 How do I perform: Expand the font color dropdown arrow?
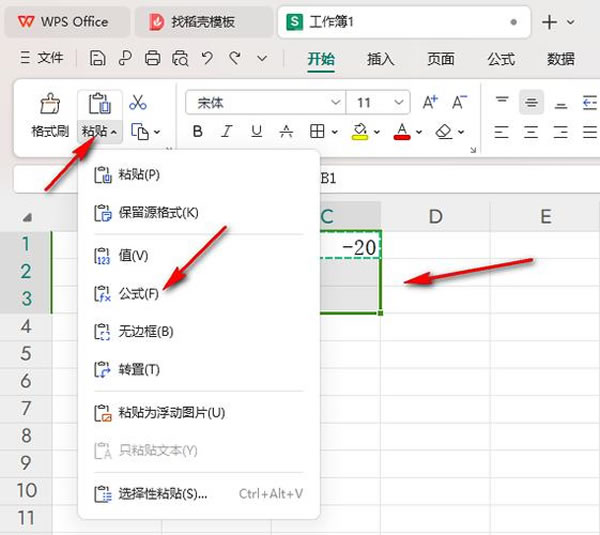point(419,132)
